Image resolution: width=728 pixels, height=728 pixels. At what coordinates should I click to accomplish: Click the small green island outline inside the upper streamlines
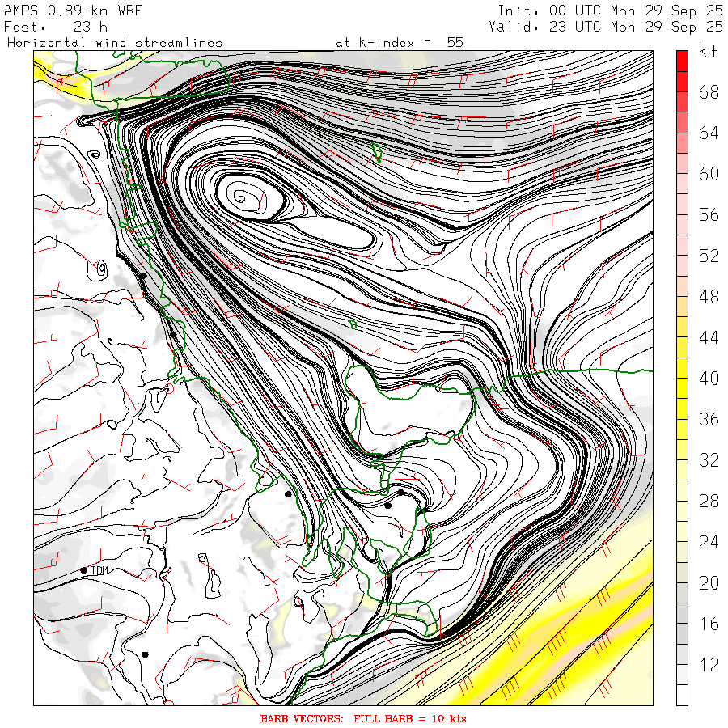coord(376,150)
